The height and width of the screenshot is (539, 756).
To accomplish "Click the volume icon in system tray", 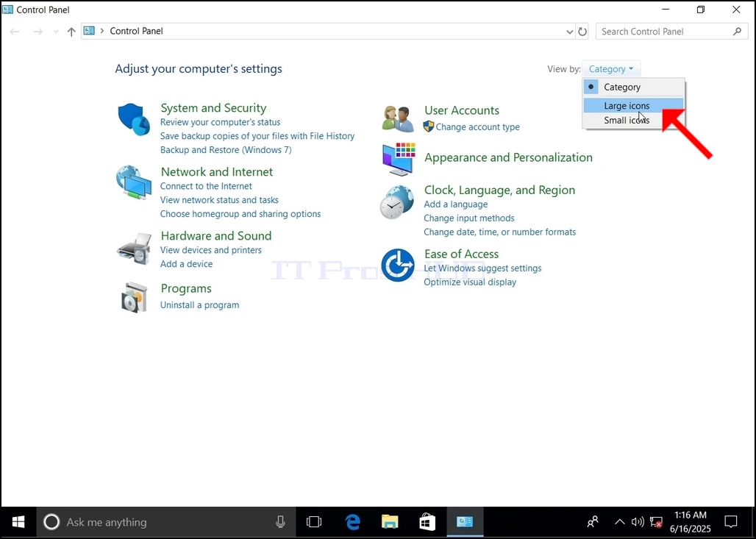I will [x=638, y=522].
